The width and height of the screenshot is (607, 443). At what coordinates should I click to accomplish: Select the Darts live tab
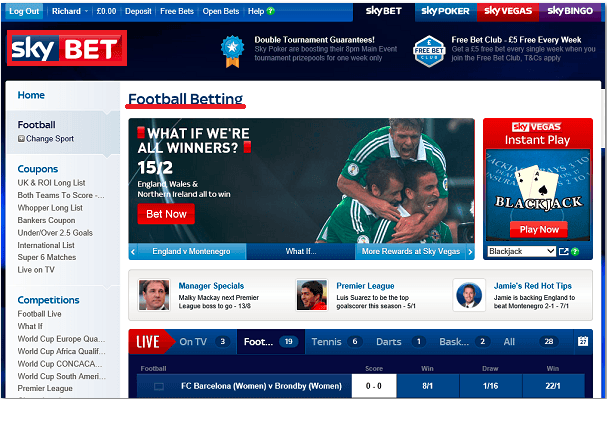(400, 342)
